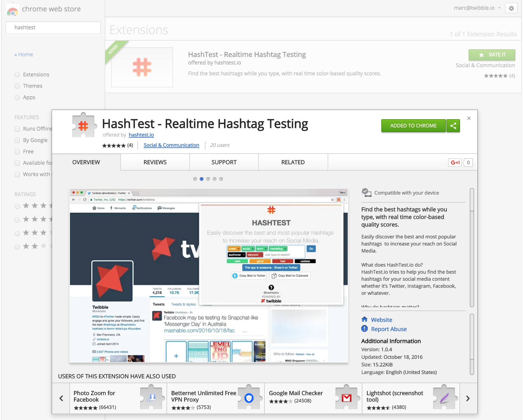The height and width of the screenshot is (420, 524).
Task: Click the G+1 button
Action: point(455,163)
